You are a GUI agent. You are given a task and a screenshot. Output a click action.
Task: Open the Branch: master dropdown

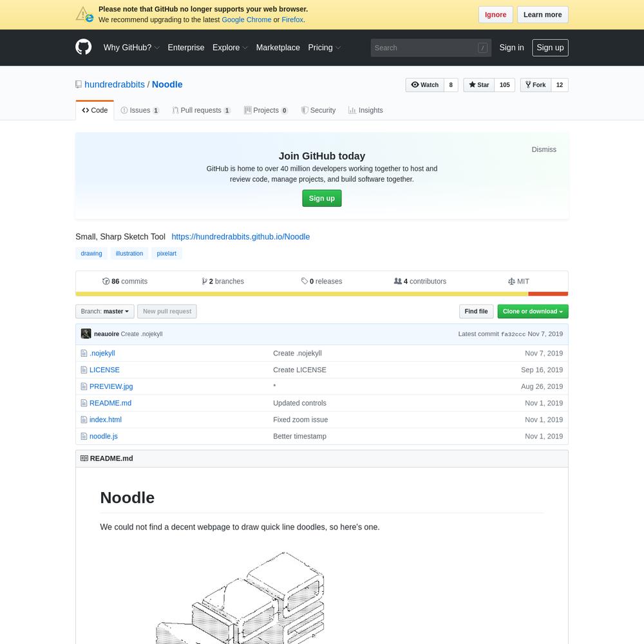click(x=105, y=311)
